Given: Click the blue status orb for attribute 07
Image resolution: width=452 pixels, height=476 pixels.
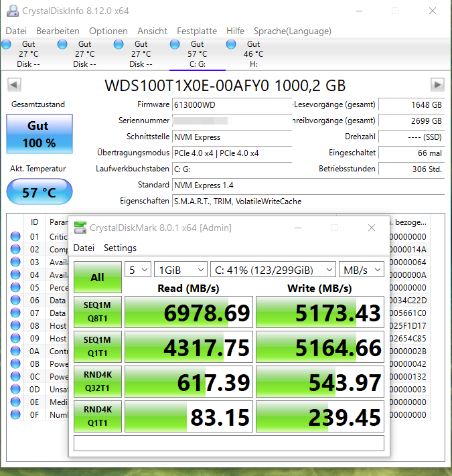Looking at the screenshot, I should click(x=15, y=313).
